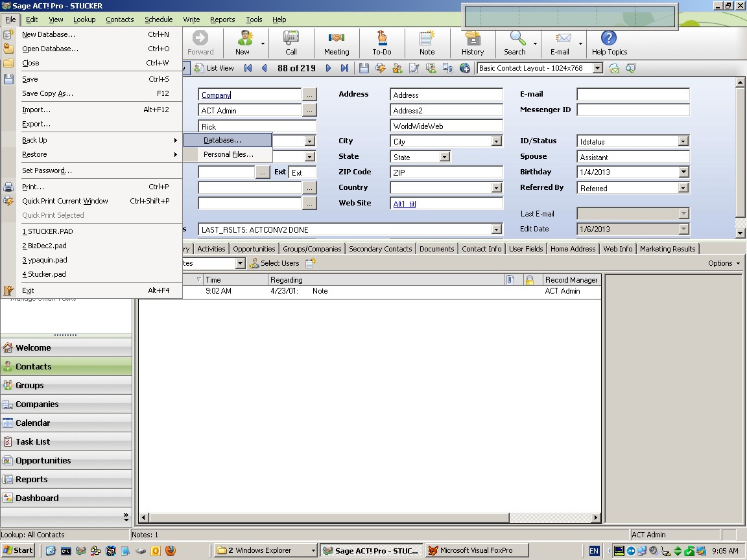Click the contact form's scroll down arrow
The image size is (747, 560).
coord(740,233)
